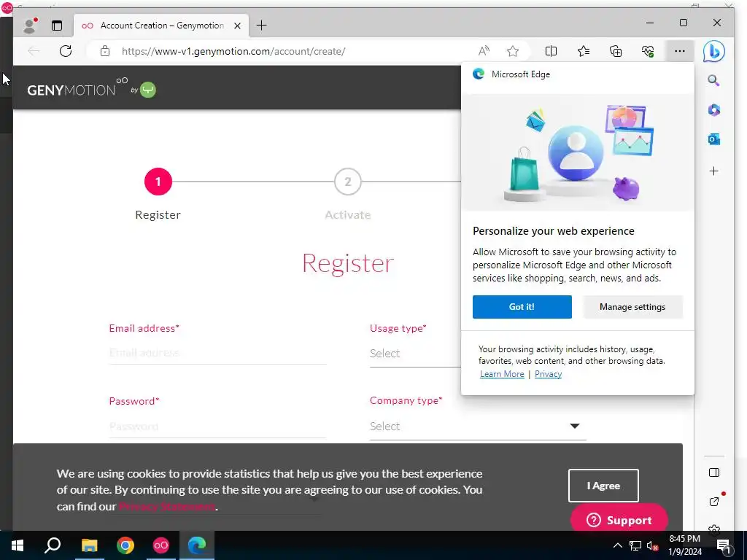Launch the Bing Copilot icon
The width and height of the screenshot is (747, 560).
[713, 52]
